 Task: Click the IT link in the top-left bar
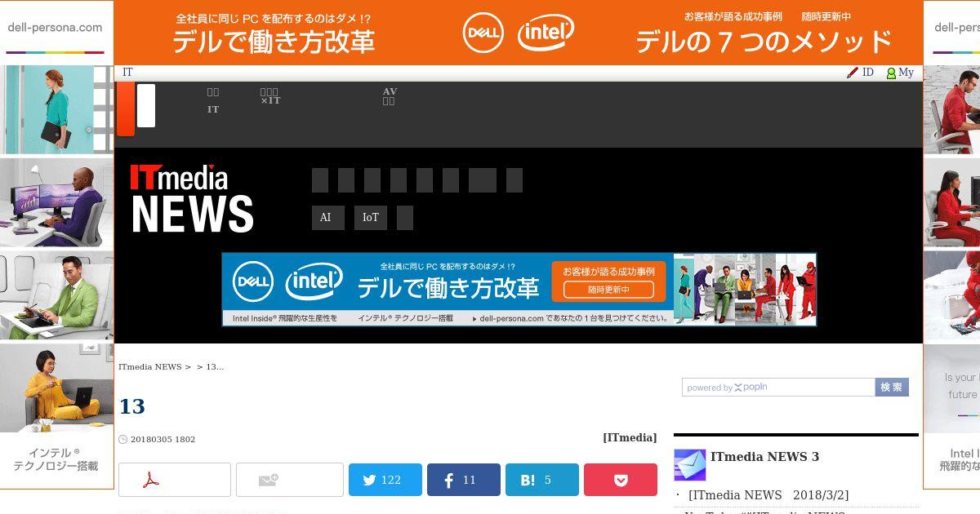[127, 73]
